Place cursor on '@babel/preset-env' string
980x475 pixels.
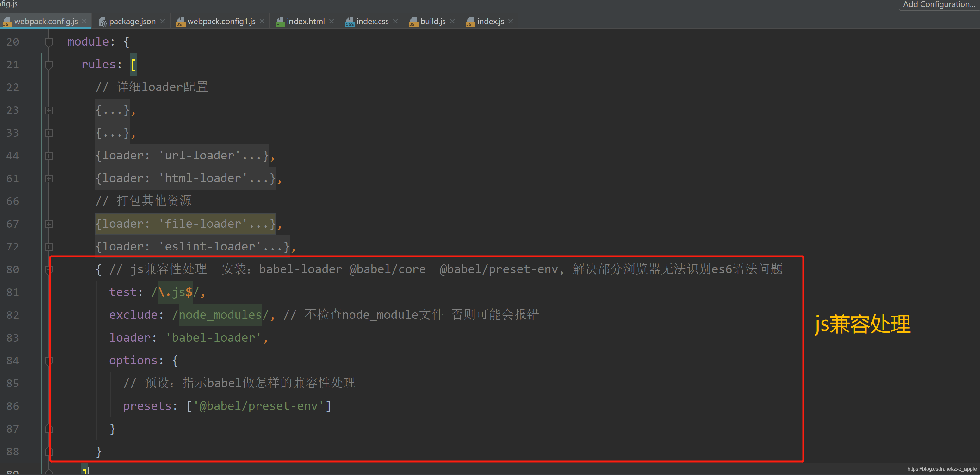[259, 406]
